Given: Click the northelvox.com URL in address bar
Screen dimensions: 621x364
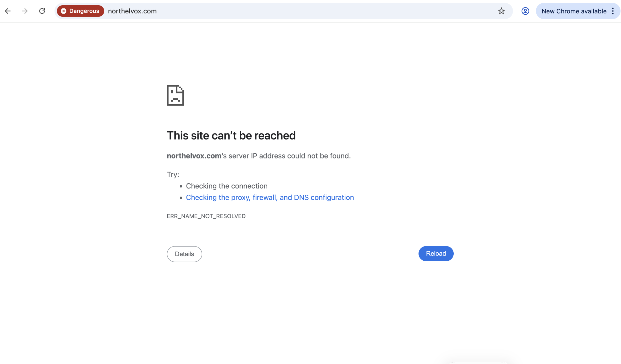Looking at the screenshot, I should pyautogui.click(x=132, y=11).
